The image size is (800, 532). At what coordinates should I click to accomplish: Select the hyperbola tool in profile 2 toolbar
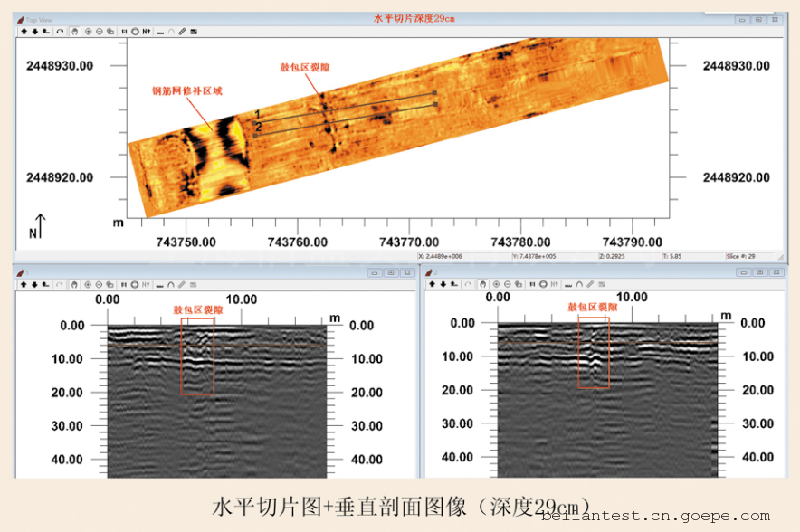click(579, 284)
